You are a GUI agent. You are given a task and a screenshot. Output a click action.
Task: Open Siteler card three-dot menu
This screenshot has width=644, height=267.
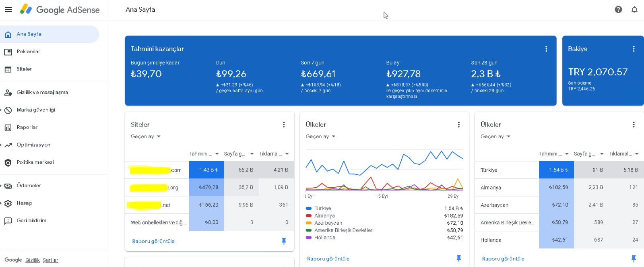tap(284, 124)
